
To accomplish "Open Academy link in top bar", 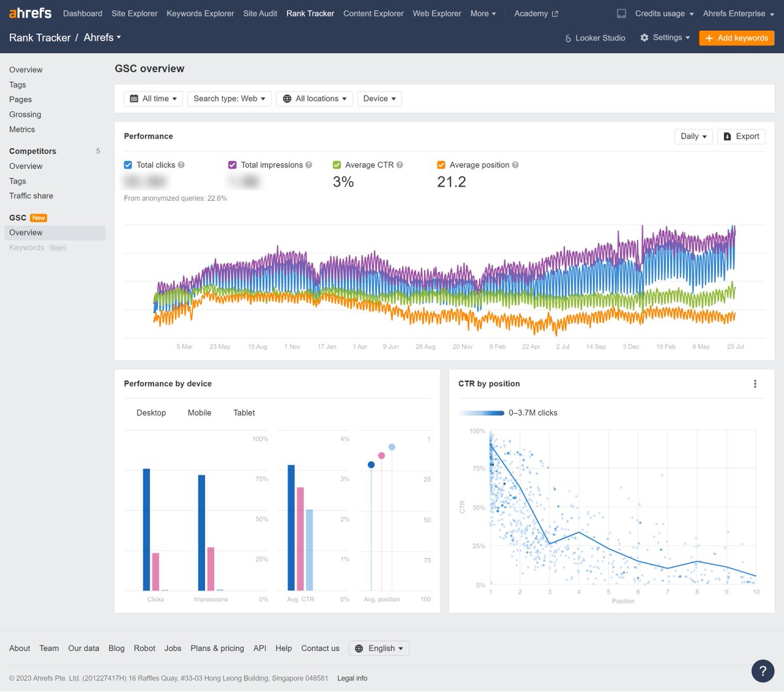I will (x=536, y=13).
